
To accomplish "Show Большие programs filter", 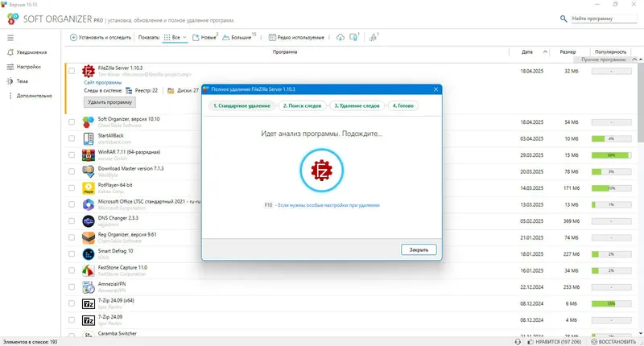I will (x=238, y=37).
